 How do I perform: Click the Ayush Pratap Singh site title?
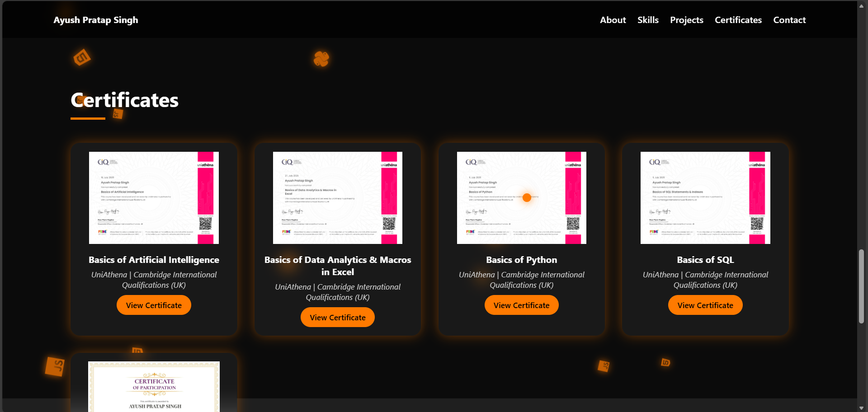(96, 20)
